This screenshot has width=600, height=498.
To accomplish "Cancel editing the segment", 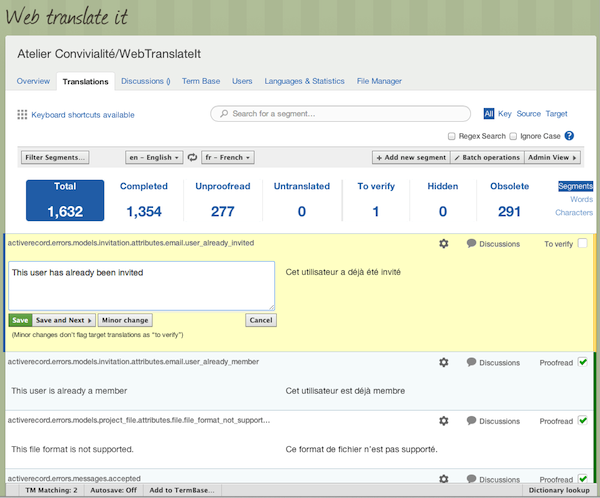I will [x=261, y=320].
